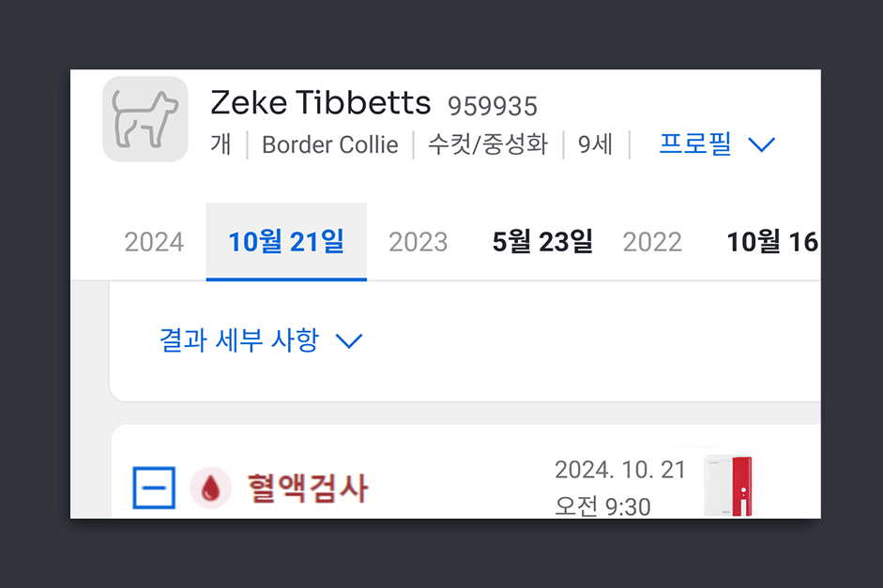Click the red blood drop icon

[x=210, y=488]
